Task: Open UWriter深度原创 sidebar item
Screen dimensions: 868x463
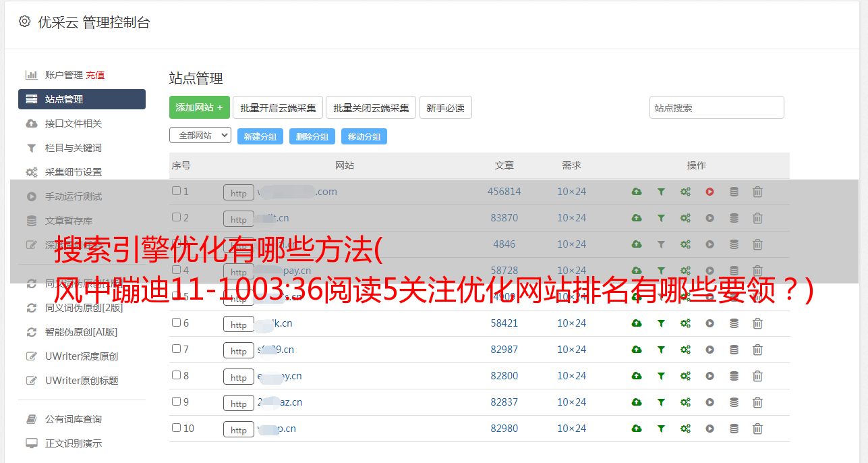Action: 82,356
